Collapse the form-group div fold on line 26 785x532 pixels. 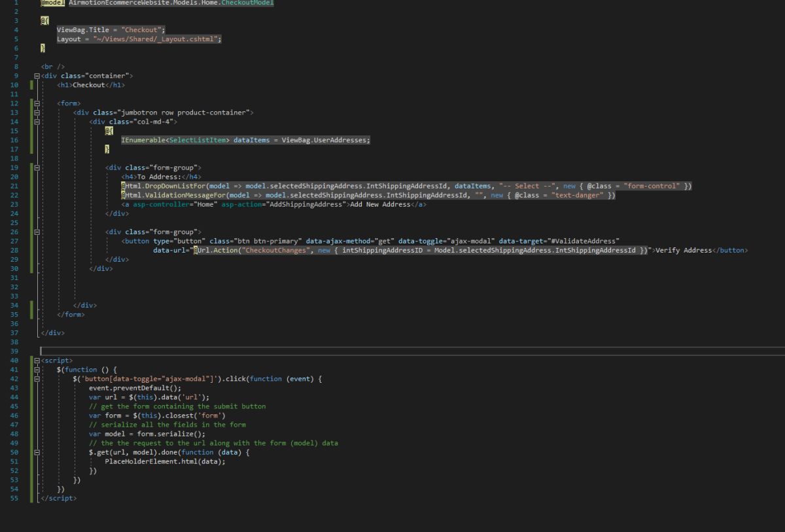tap(37, 232)
